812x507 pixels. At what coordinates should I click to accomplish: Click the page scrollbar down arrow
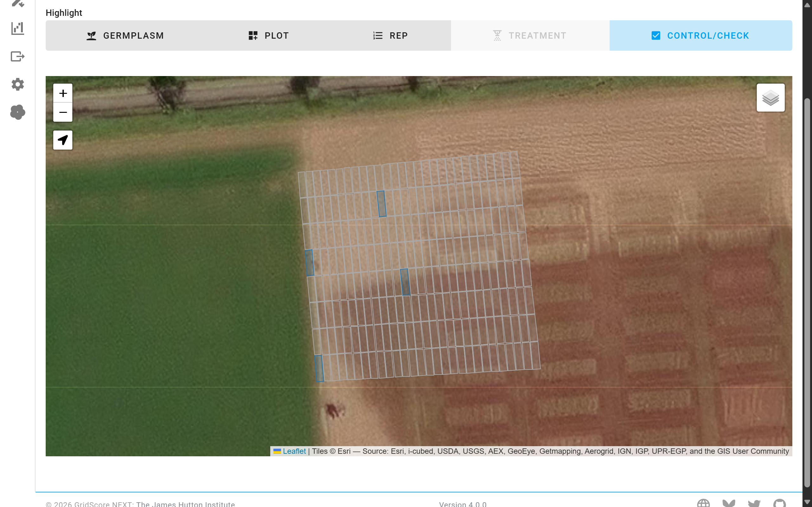807,502
